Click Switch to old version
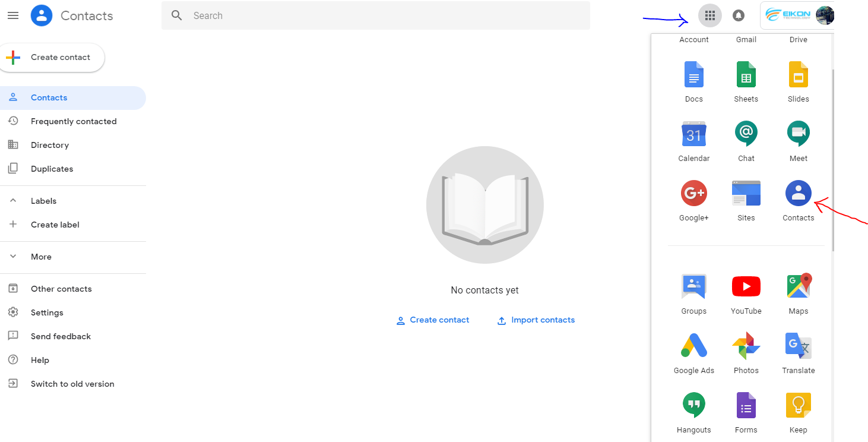 72,384
